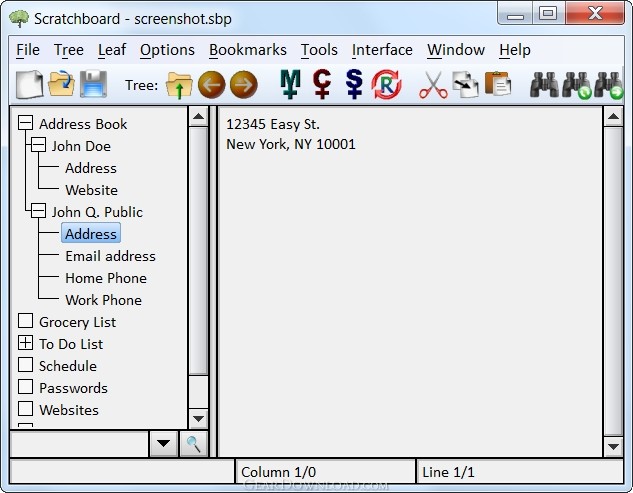The height and width of the screenshot is (493, 633).
Task: Click the Schedule node box
Action: [25, 365]
